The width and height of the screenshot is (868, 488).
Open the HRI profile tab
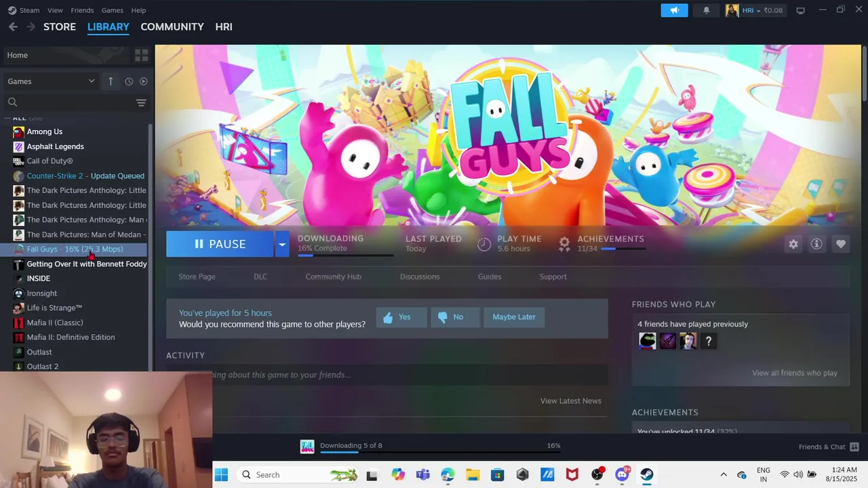pos(224,26)
